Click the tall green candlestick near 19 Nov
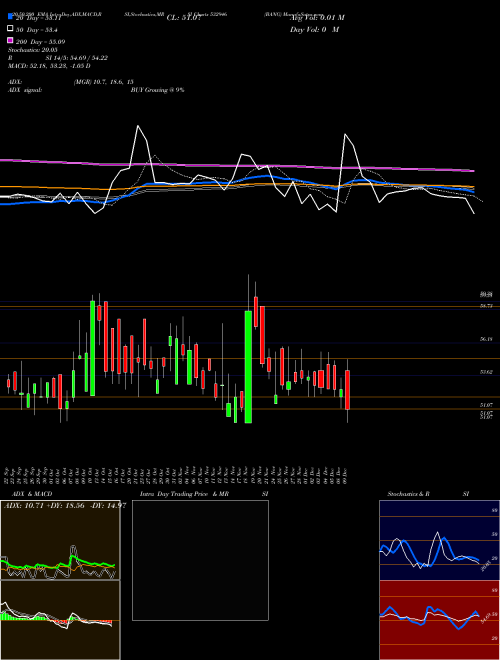This screenshot has height=660, width=500. (248, 367)
